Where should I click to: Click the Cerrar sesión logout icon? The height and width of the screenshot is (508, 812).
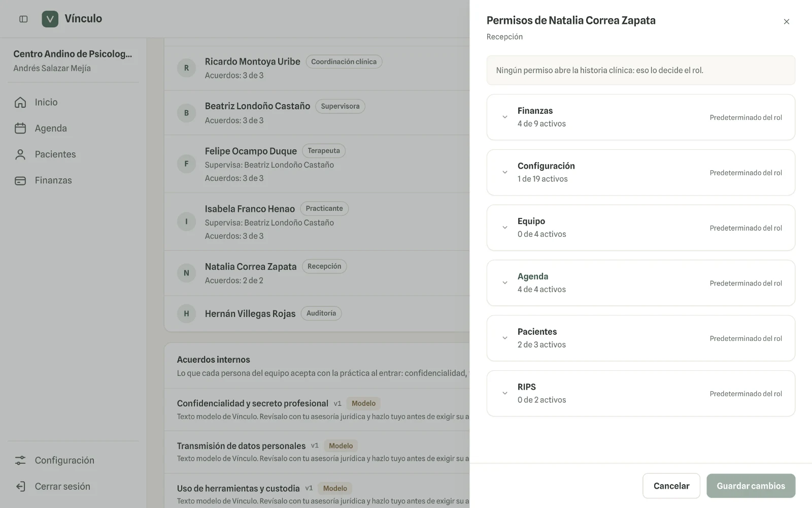(20, 486)
